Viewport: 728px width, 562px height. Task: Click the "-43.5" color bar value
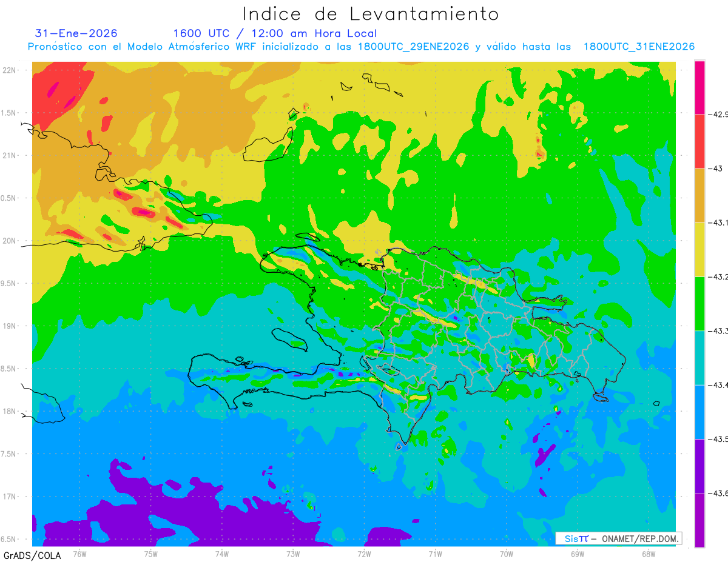(718, 439)
